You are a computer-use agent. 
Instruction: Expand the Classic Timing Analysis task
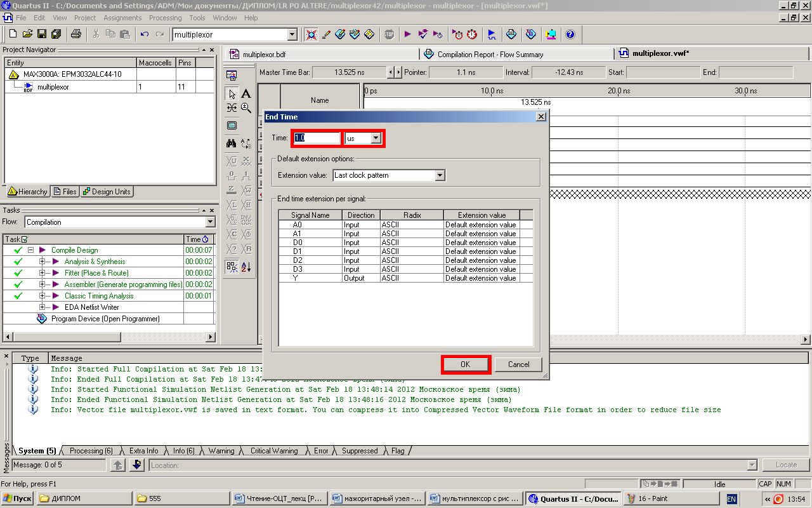(x=43, y=296)
